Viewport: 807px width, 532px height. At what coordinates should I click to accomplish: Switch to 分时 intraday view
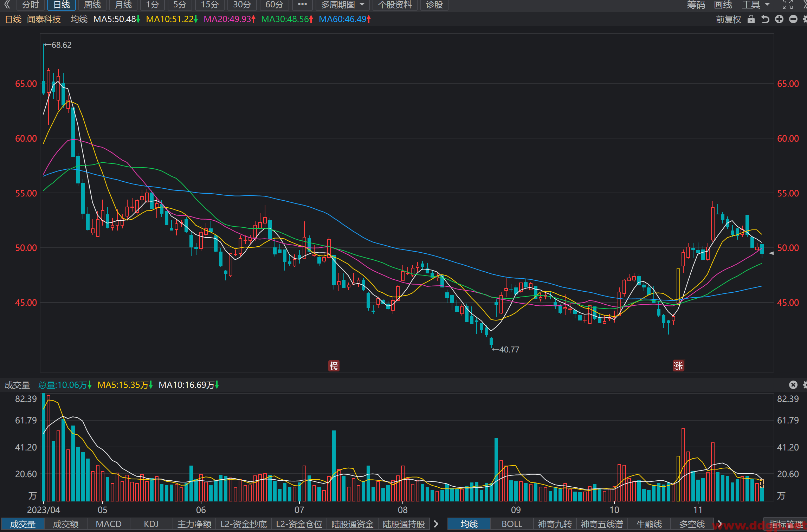tap(30, 5)
